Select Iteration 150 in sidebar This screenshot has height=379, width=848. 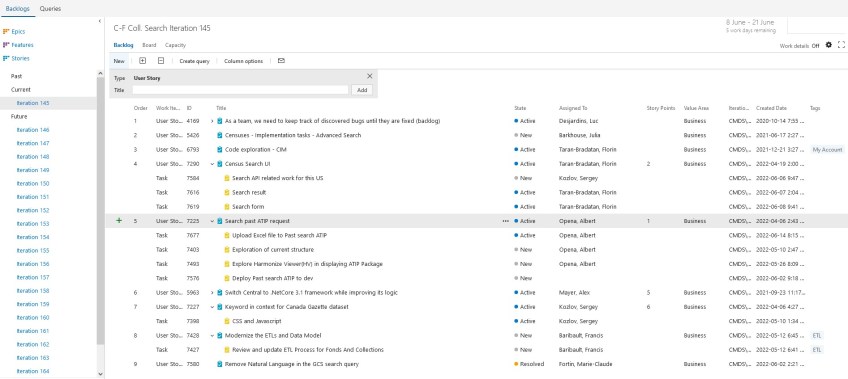[x=33, y=183]
